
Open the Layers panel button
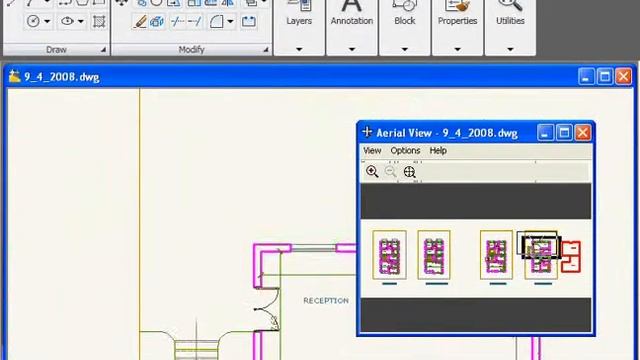pos(299,14)
